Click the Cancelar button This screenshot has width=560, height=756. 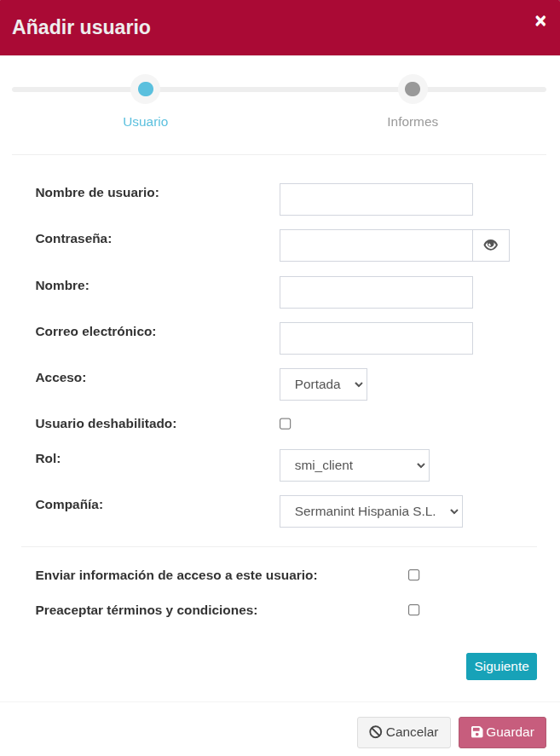(404, 732)
